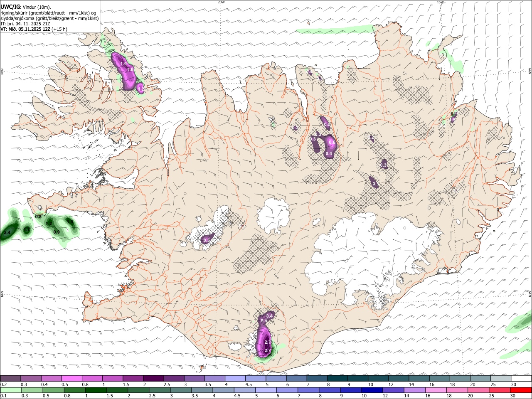This screenshot has width=532, height=399.
Task: Pick the darkest green swatch labeled 1
Action: tap(96, 390)
